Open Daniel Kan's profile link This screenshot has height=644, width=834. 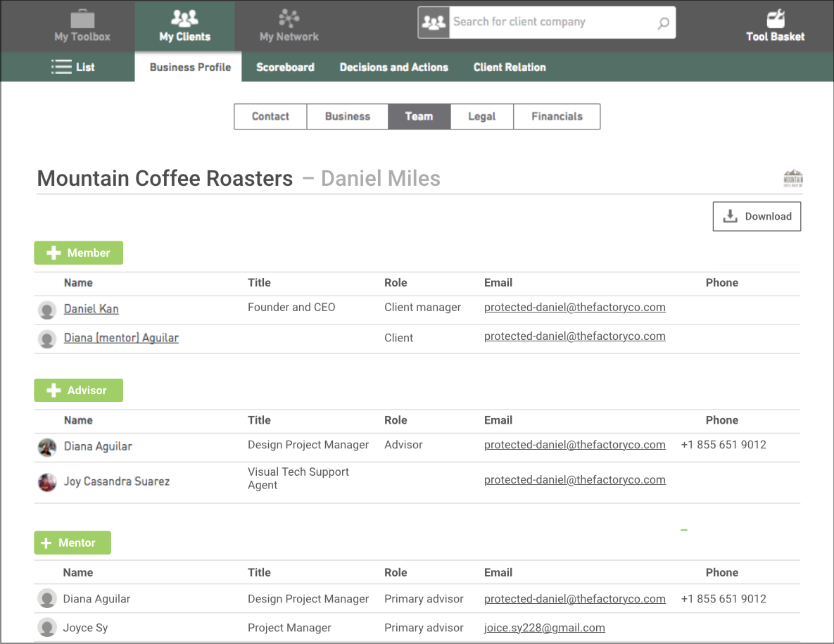pyautogui.click(x=91, y=309)
